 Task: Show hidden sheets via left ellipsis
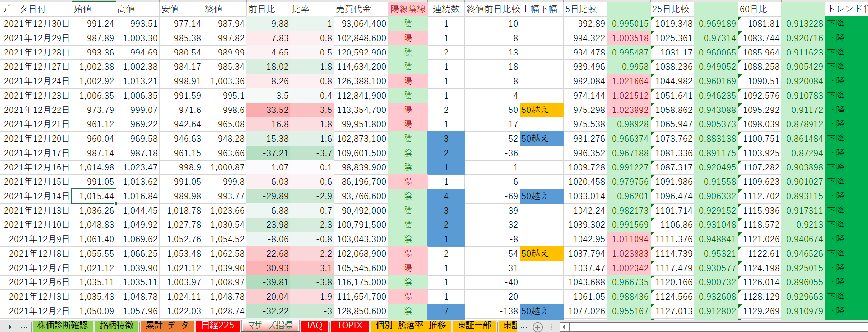point(24,327)
